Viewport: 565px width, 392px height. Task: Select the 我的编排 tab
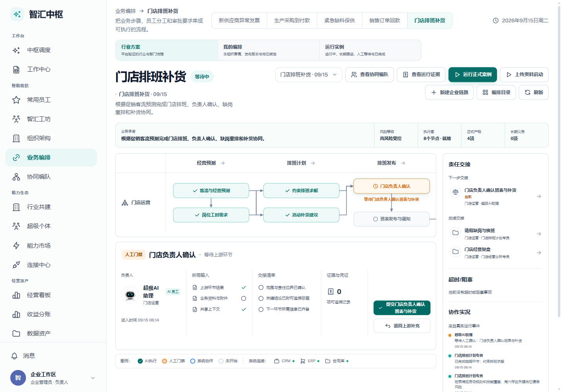point(269,50)
